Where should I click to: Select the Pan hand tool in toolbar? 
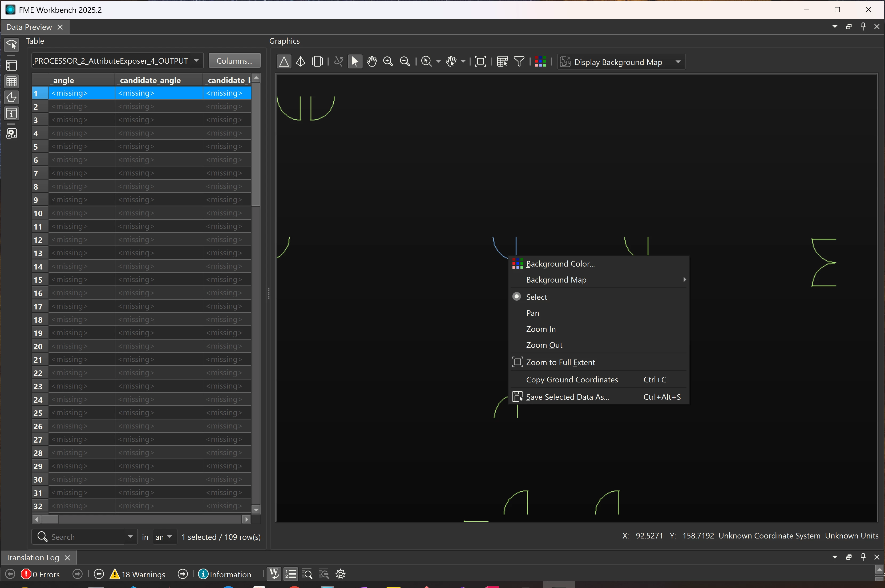coord(371,62)
